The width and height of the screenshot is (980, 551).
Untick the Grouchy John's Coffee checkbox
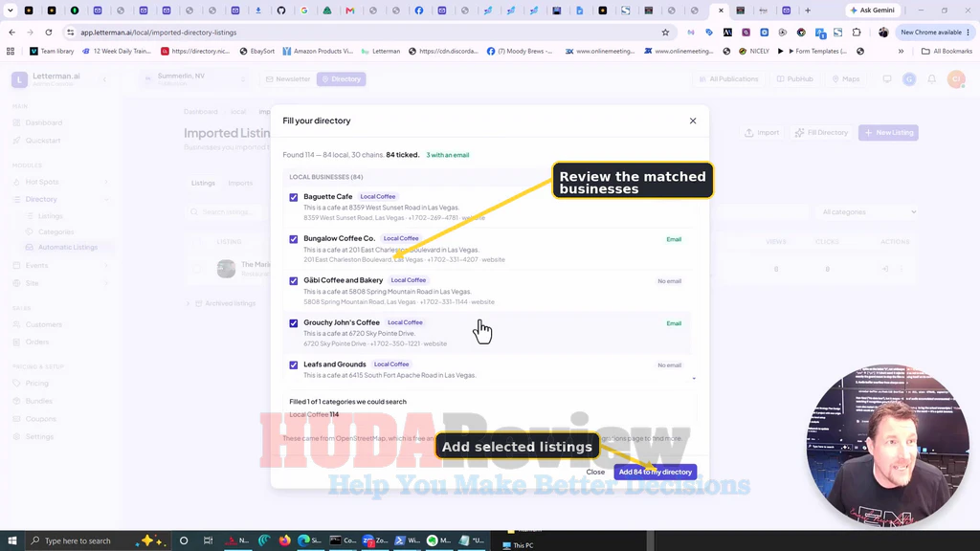[293, 323]
